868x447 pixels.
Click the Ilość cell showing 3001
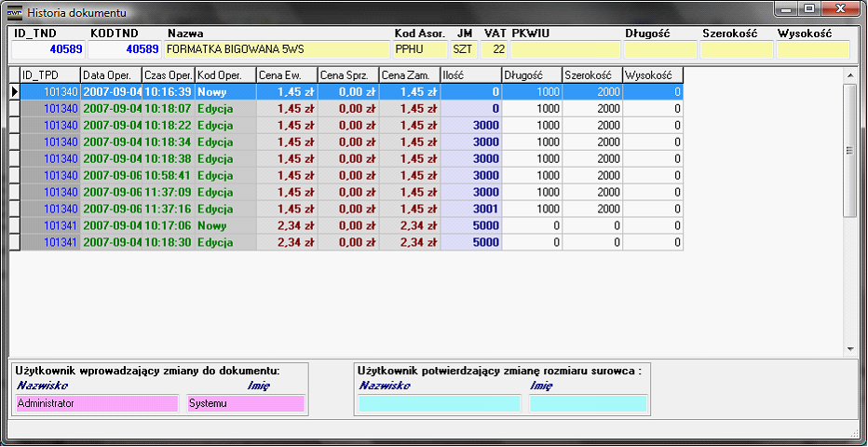click(470, 210)
